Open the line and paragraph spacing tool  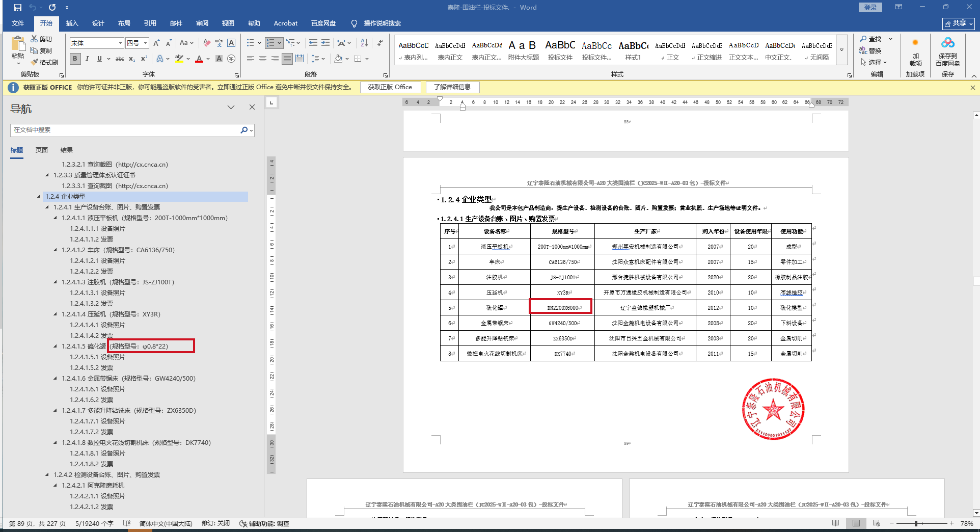(x=315, y=59)
